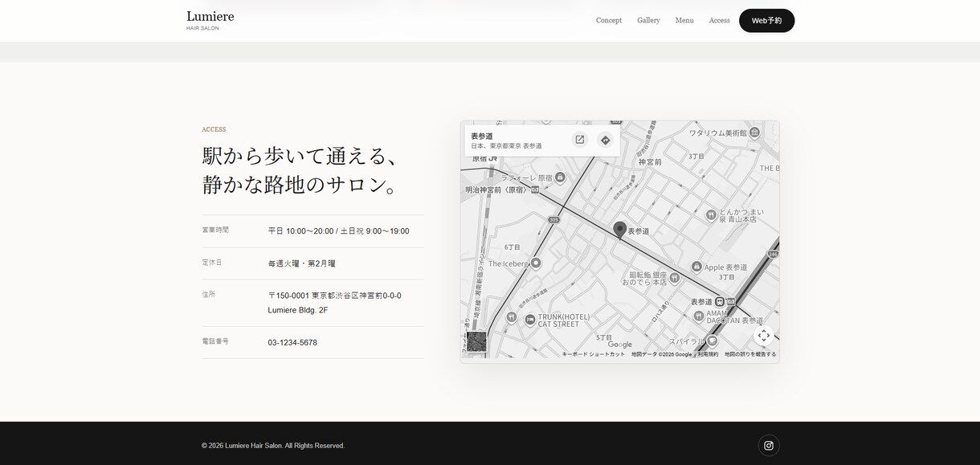
Task: Click the phone number 03-1234-5678
Action: (x=292, y=343)
